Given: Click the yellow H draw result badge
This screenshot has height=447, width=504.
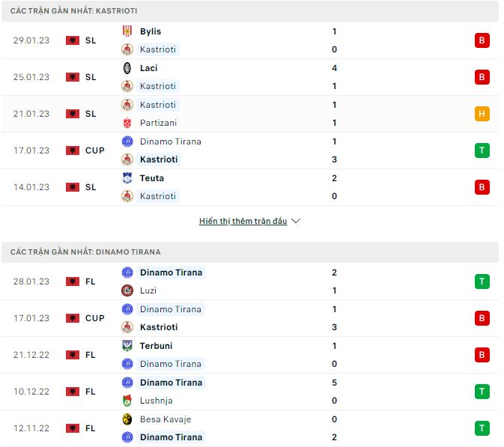Looking at the screenshot, I should pyautogui.click(x=482, y=114).
